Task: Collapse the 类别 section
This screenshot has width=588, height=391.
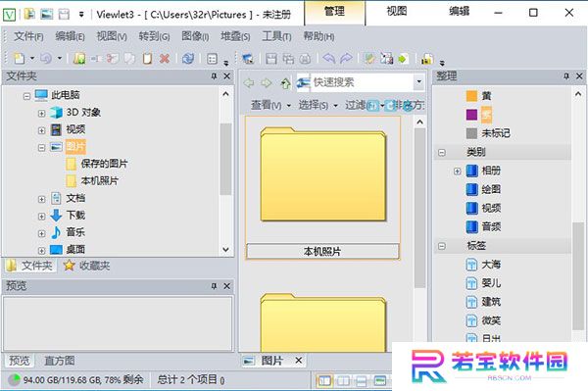Action: (442, 153)
